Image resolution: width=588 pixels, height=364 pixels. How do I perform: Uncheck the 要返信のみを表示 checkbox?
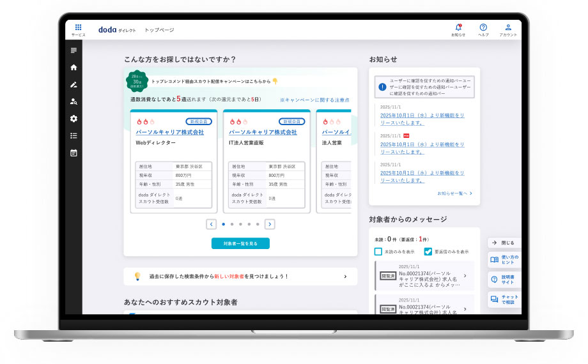[x=428, y=252]
